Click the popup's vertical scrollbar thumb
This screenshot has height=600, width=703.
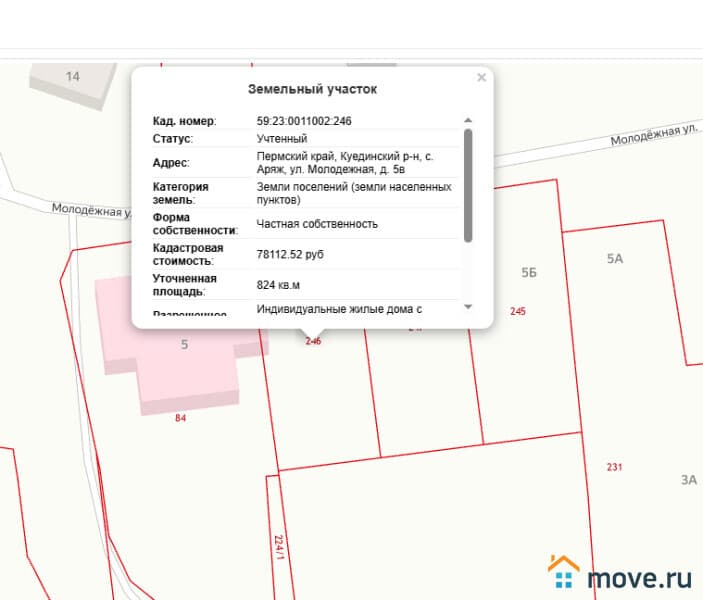pyautogui.click(x=468, y=185)
